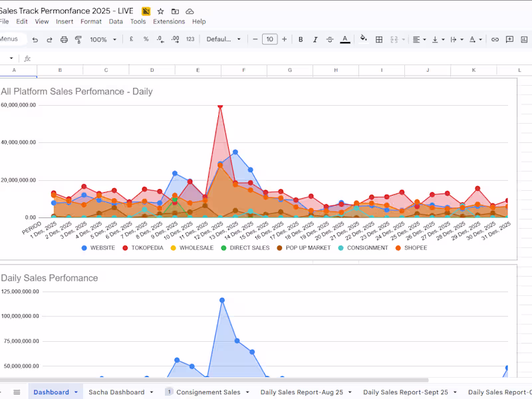Click the Decrease decimal places icon
Viewport: 532px width, 399px height.
pos(160,39)
